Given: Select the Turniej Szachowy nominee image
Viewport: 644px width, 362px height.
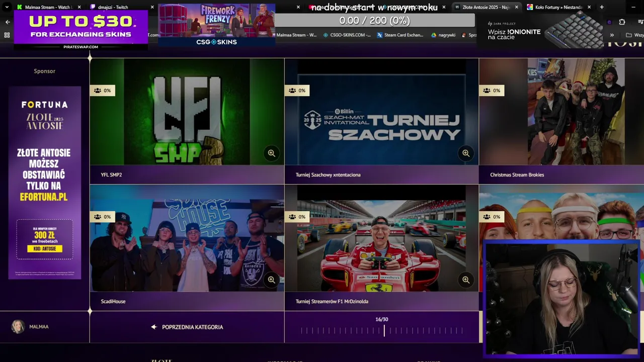Looking at the screenshot, I should click(381, 112).
